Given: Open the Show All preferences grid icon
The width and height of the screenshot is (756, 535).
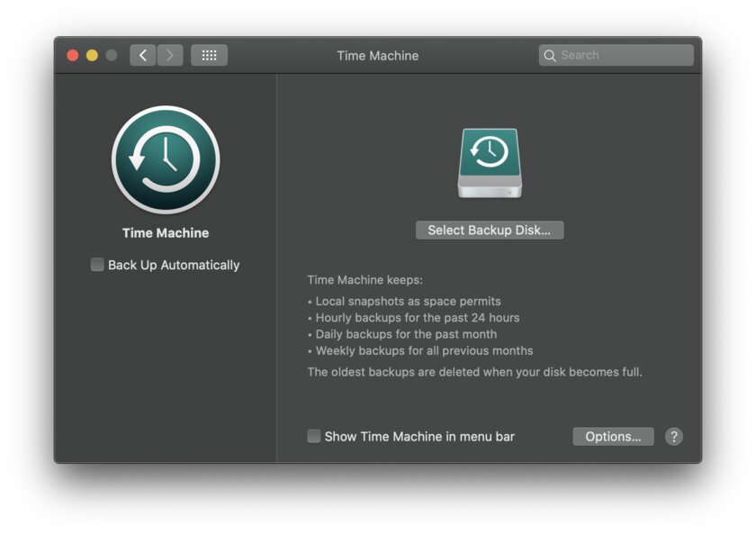Looking at the screenshot, I should click(x=210, y=55).
